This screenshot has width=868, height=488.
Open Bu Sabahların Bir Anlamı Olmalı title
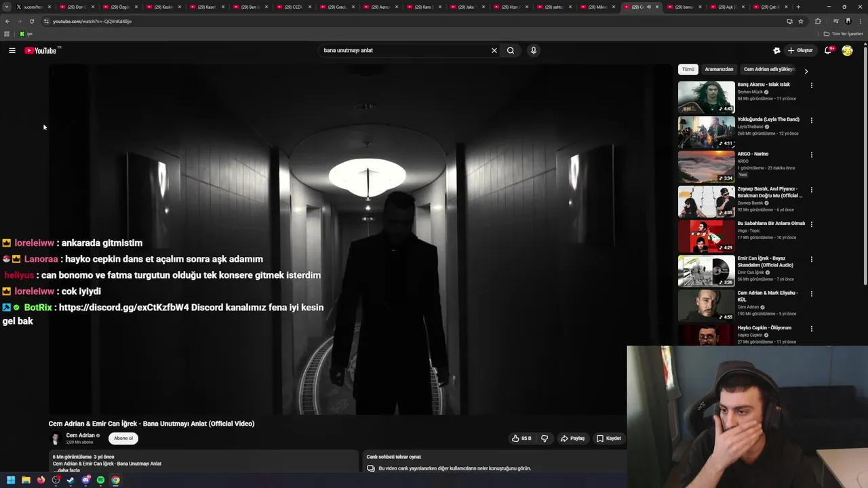tap(771, 223)
